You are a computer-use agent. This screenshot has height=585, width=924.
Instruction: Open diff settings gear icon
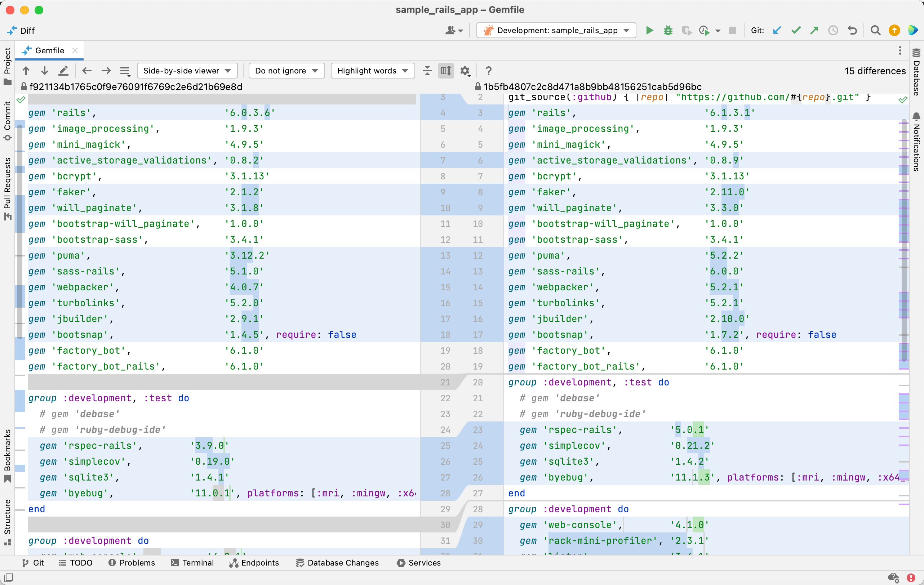coord(465,71)
